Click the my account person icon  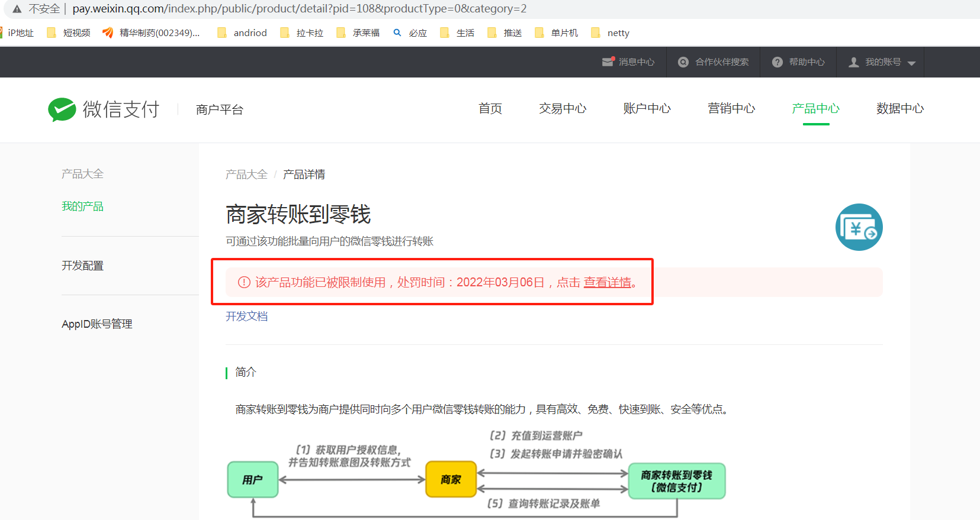[x=854, y=62]
